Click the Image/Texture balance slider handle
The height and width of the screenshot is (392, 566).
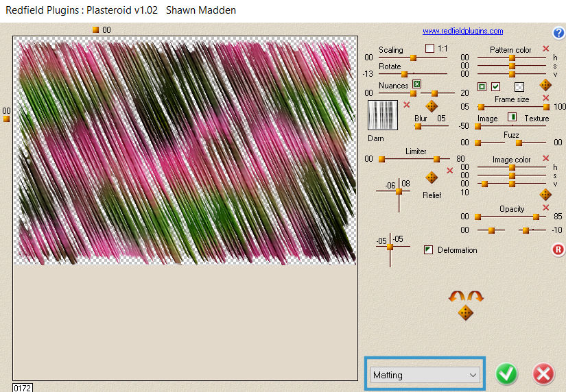tap(478, 126)
